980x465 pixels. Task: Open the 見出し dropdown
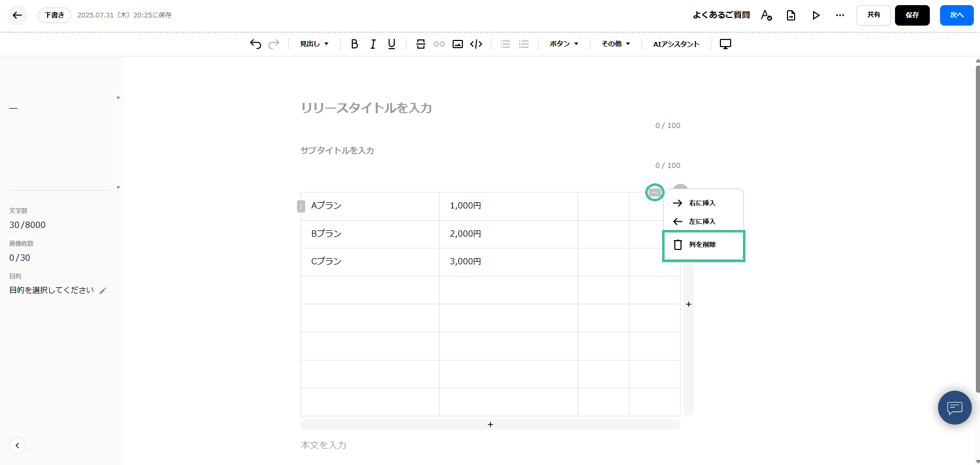click(x=314, y=44)
